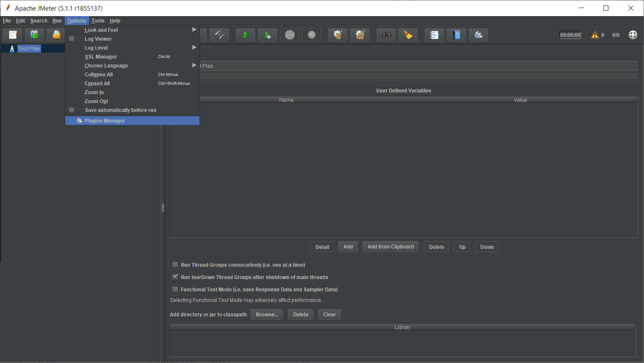The image size is (644, 363).
Task: Uncheck Run tearDown Thread Groups after shutdown
Action: point(175,277)
